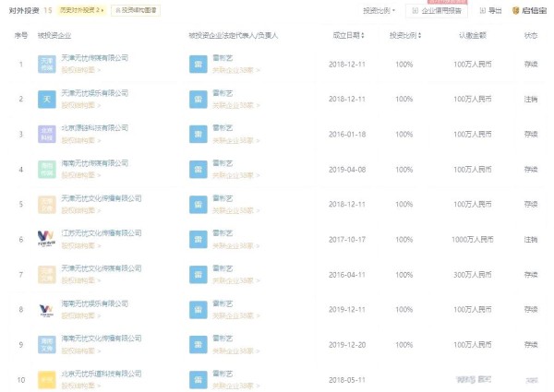The height and width of the screenshot is (392, 554).
Task: Click the 导出 export button
Action: pyautogui.click(x=490, y=10)
